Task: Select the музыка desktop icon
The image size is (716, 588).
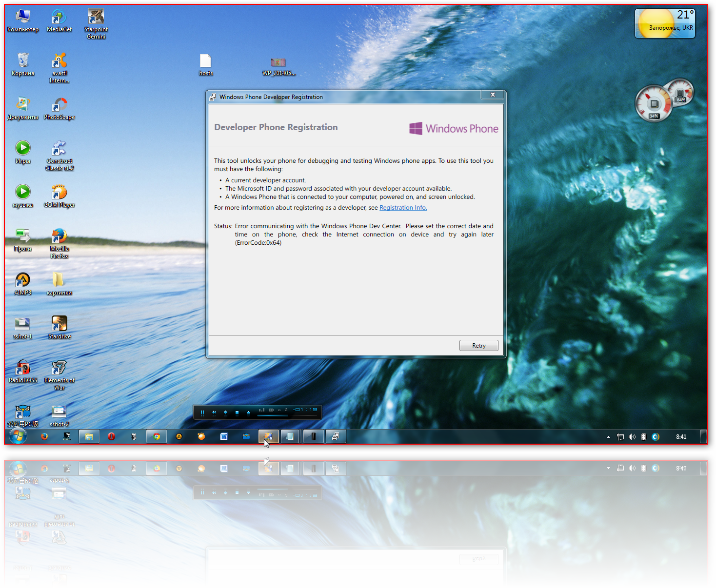Action: click(x=23, y=196)
